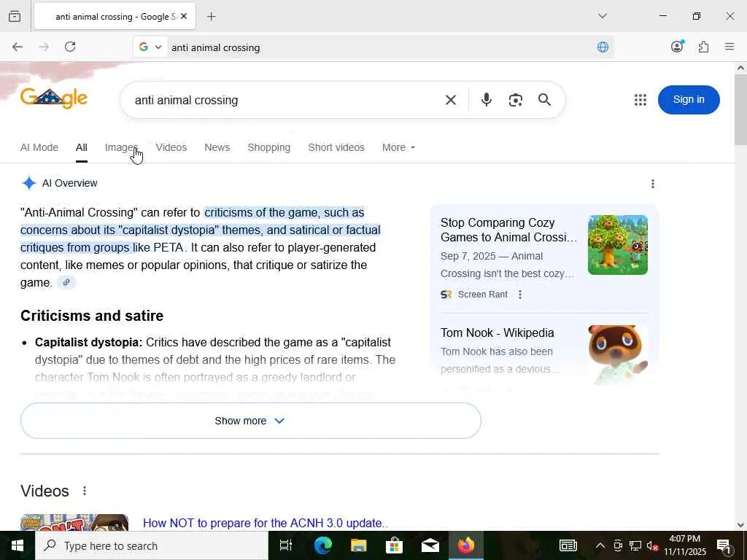Open the Windows Start menu
The height and width of the screenshot is (560, 747).
coord(18,545)
